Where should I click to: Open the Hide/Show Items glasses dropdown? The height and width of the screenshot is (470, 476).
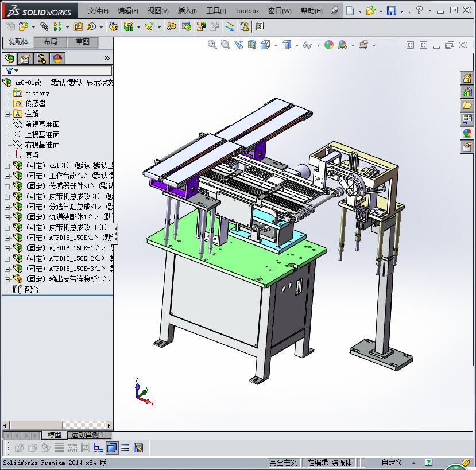318,45
